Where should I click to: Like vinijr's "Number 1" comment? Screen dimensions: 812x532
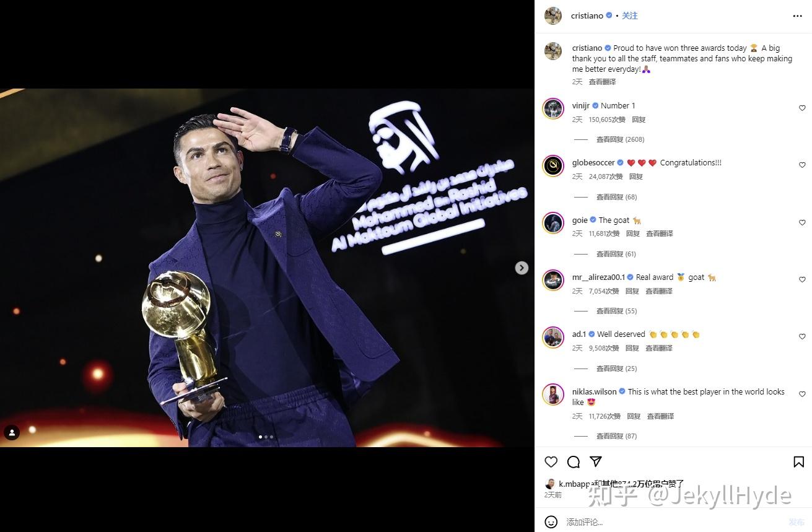point(802,108)
